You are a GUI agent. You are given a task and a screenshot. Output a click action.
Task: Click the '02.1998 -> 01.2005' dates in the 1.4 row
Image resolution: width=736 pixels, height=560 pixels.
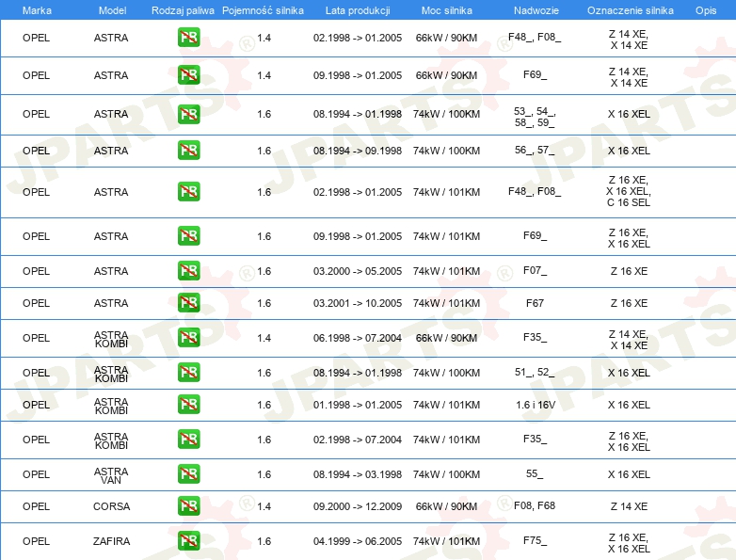(358, 38)
